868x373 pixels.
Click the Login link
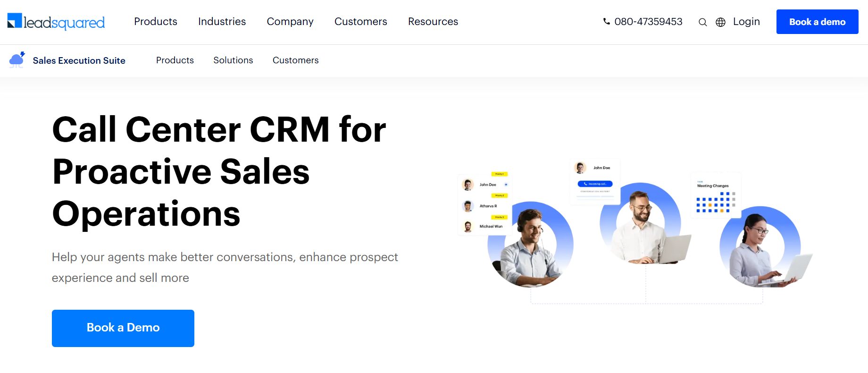pyautogui.click(x=746, y=22)
